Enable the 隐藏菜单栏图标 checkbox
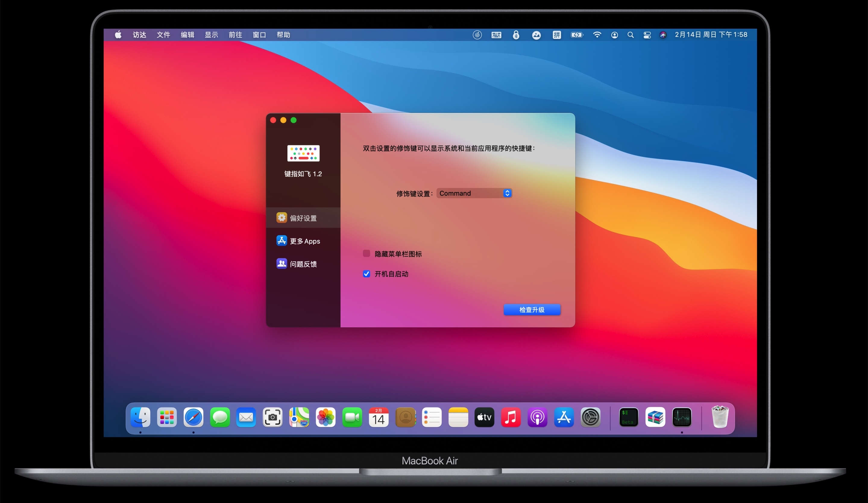 point(366,253)
